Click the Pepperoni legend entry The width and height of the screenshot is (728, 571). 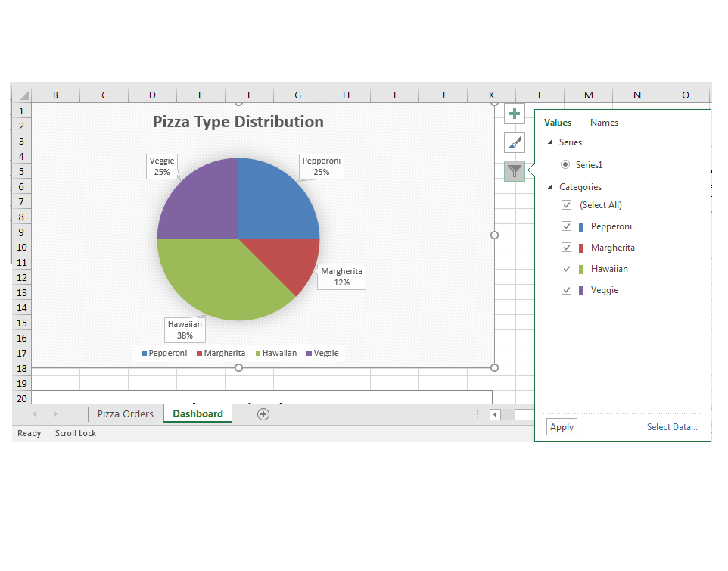click(x=164, y=353)
